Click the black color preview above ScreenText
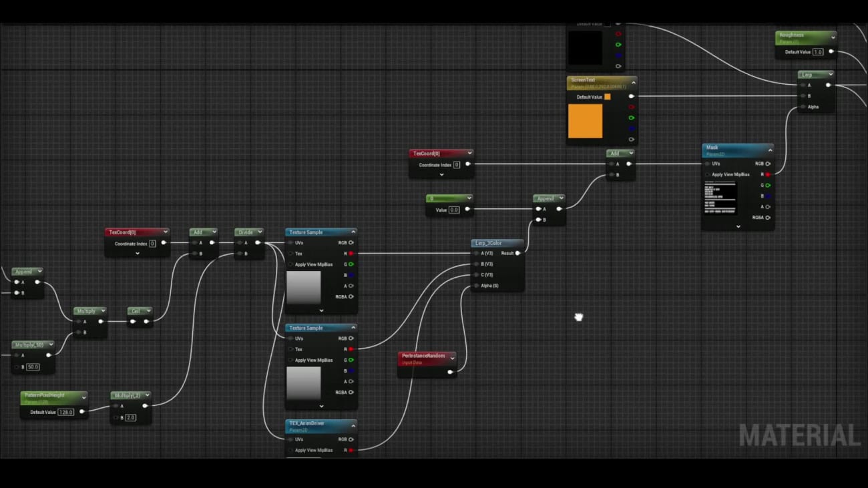 click(585, 47)
